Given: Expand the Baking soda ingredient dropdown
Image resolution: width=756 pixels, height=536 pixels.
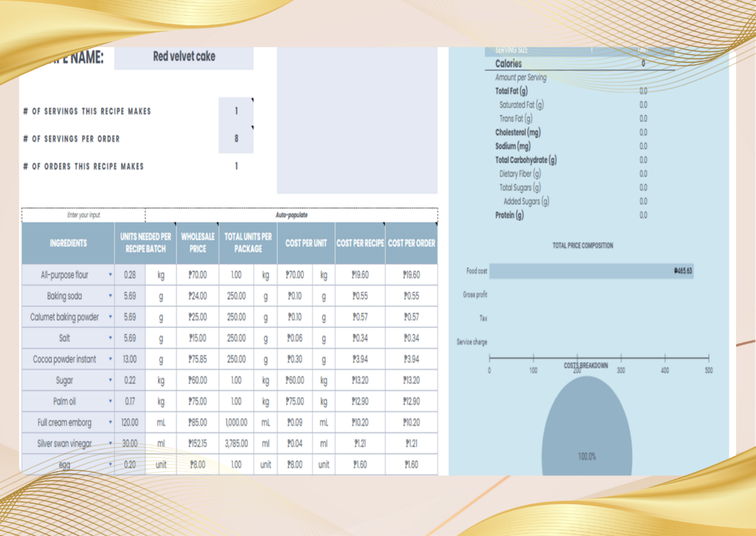Looking at the screenshot, I should pyautogui.click(x=110, y=296).
